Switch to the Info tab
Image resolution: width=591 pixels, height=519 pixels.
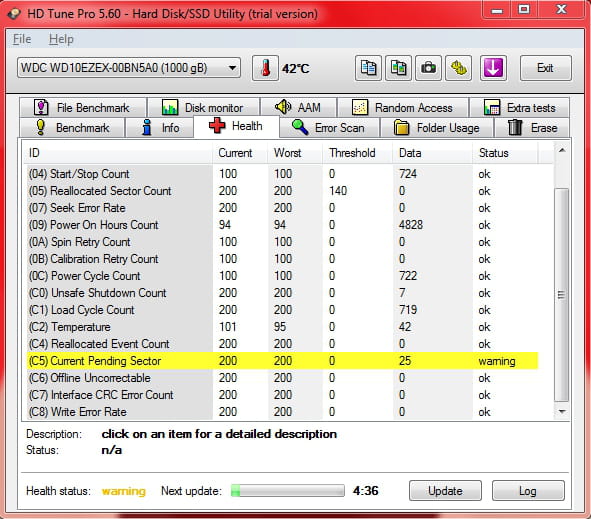point(159,128)
